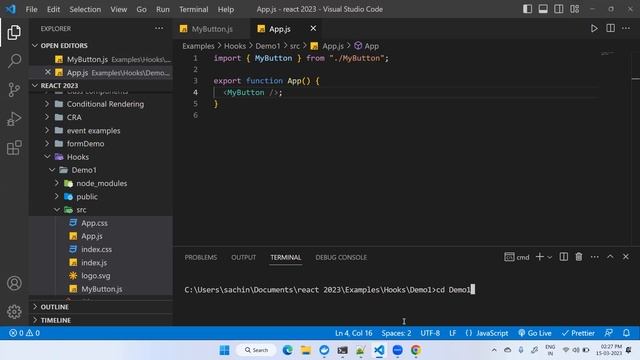Switch to the MyButton.js editor tab
The height and width of the screenshot is (360, 640).
211,29
